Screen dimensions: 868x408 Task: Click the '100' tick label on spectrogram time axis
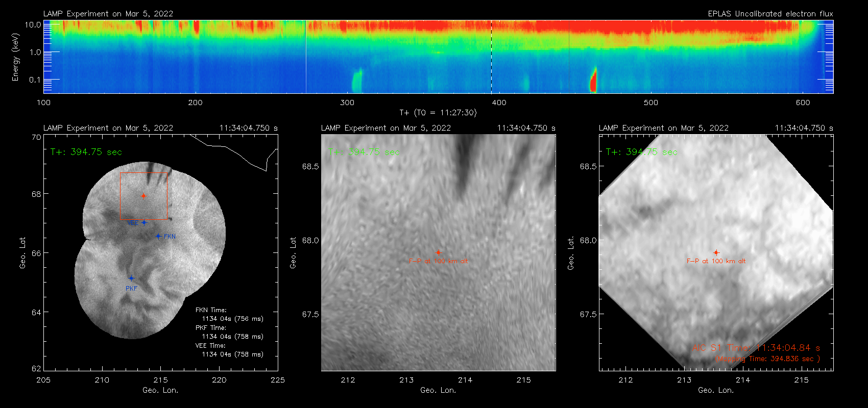pyautogui.click(x=44, y=103)
